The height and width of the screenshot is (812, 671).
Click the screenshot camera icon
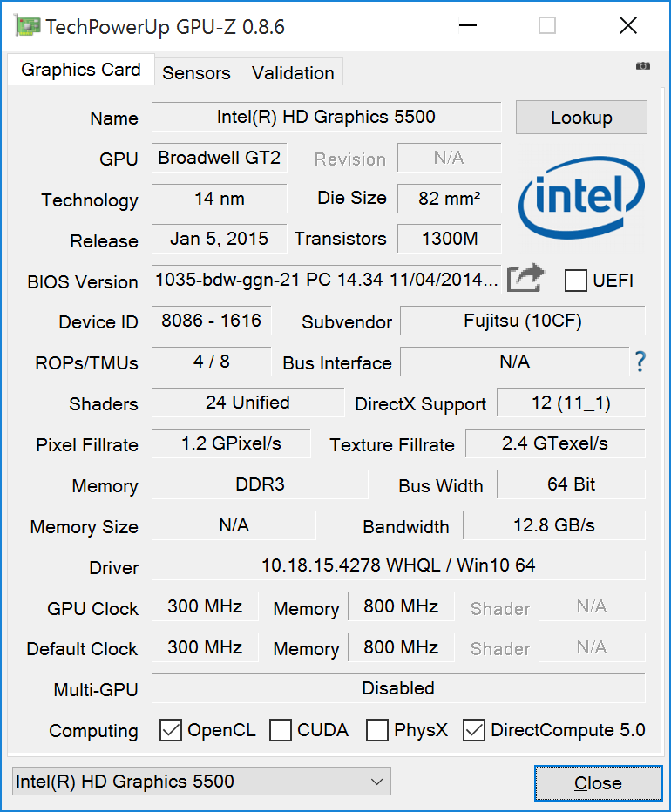(x=642, y=65)
